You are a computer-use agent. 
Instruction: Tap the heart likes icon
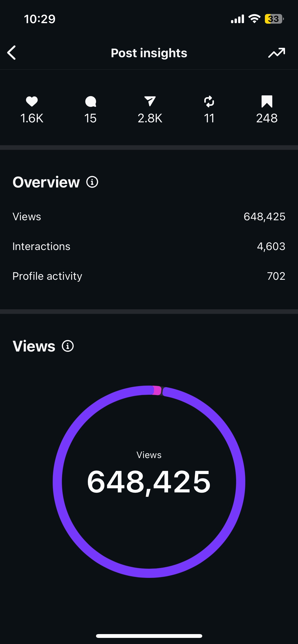(x=32, y=101)
